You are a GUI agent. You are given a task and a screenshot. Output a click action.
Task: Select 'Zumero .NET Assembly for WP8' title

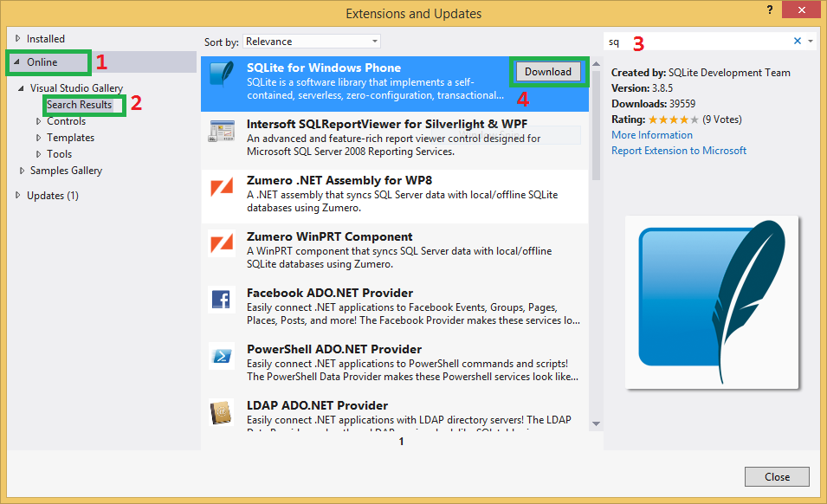click(339, 180)
